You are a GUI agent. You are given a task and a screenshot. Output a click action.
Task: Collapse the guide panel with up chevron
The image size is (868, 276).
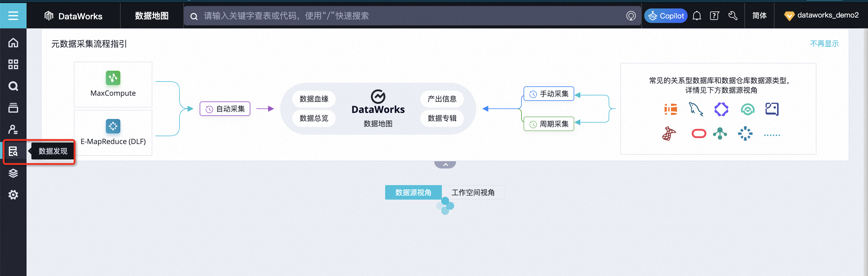(x=445, y=165)
